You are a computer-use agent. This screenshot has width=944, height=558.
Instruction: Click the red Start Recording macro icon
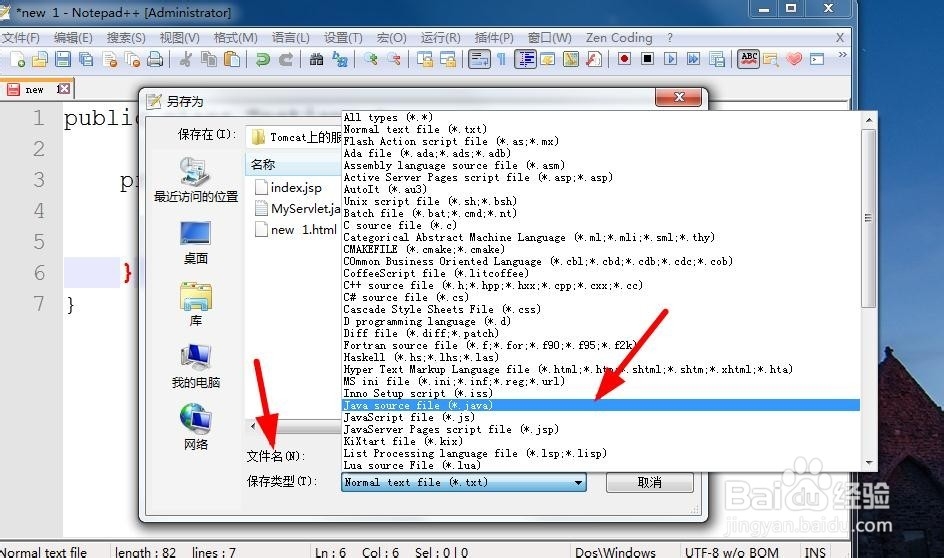click(x=624, y=59)
